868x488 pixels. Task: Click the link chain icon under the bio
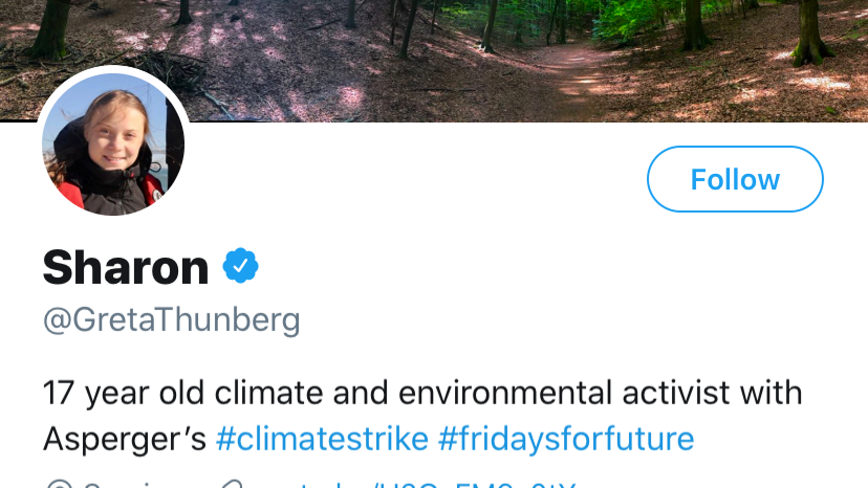point(232,485)
